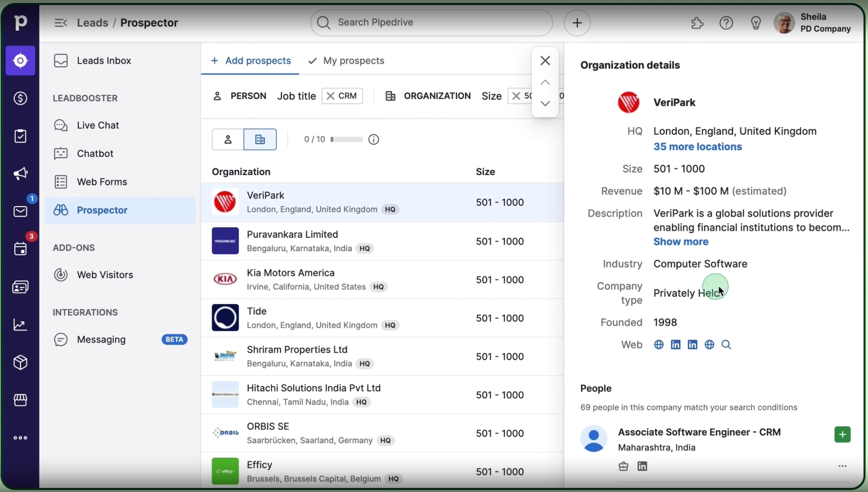Open the Contacts card icon
This screenshot has width=868, height=492.
coord(20,287)
